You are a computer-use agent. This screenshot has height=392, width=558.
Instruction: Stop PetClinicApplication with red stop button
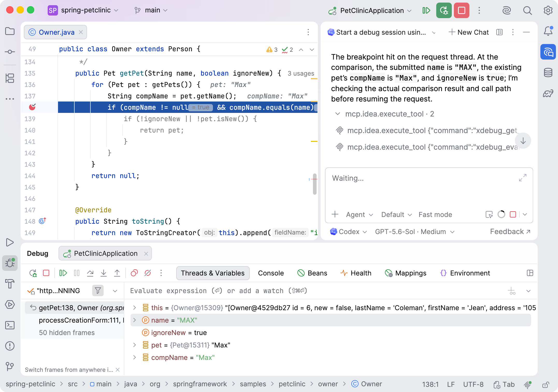point(462,10)
